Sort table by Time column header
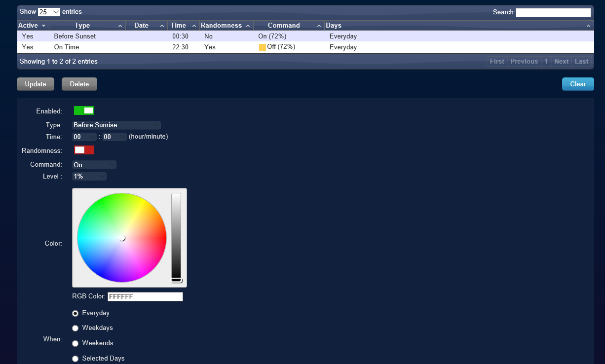 pos(184,25)
